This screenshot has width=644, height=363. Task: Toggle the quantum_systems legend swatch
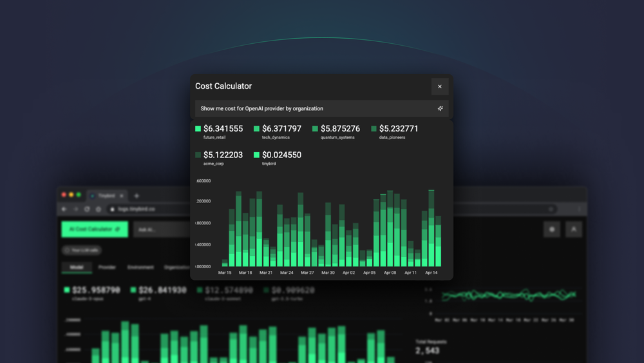click(x=315, y=129)
